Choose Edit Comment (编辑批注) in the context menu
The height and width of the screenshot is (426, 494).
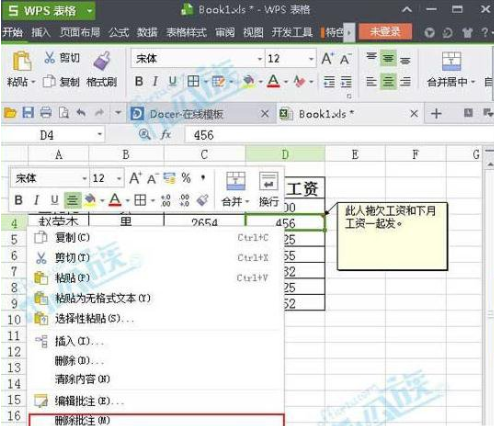(156, 401)
